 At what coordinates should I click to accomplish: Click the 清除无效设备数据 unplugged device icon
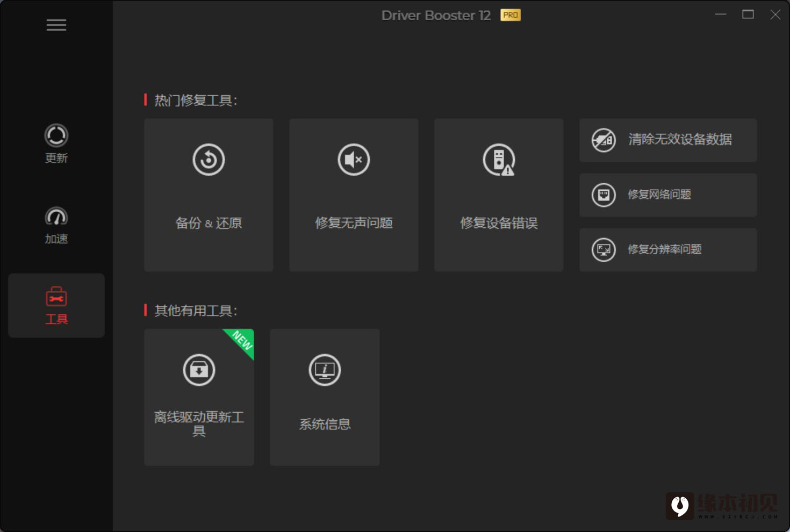604,140
